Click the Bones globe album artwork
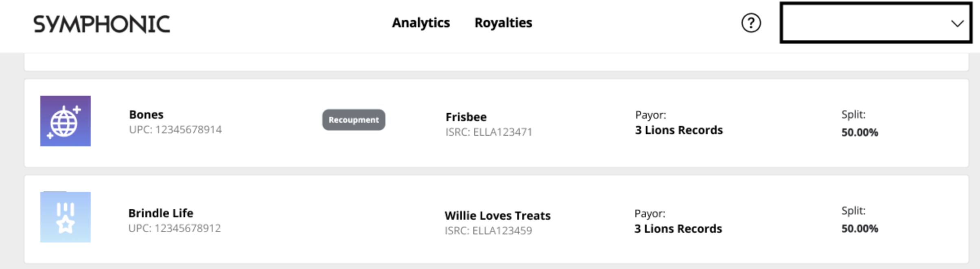The width and height of the screenshot is (980, 269). coord(66,121)
